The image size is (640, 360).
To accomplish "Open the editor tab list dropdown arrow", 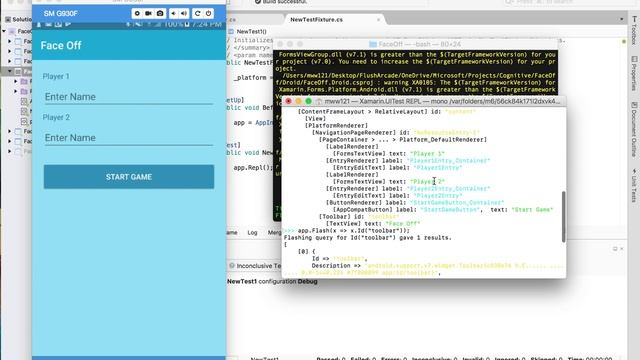I will (621, 19).
